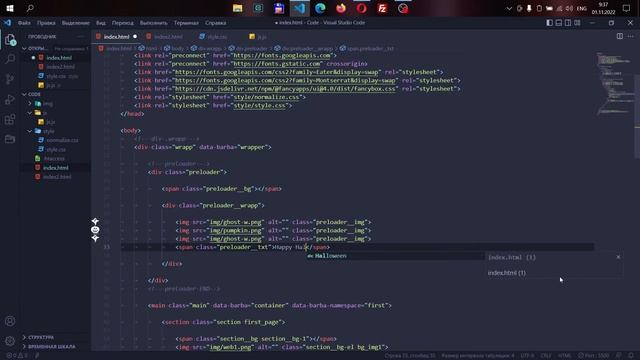
Task: Expand the Структура outline section
Action: tap(38, 338)
